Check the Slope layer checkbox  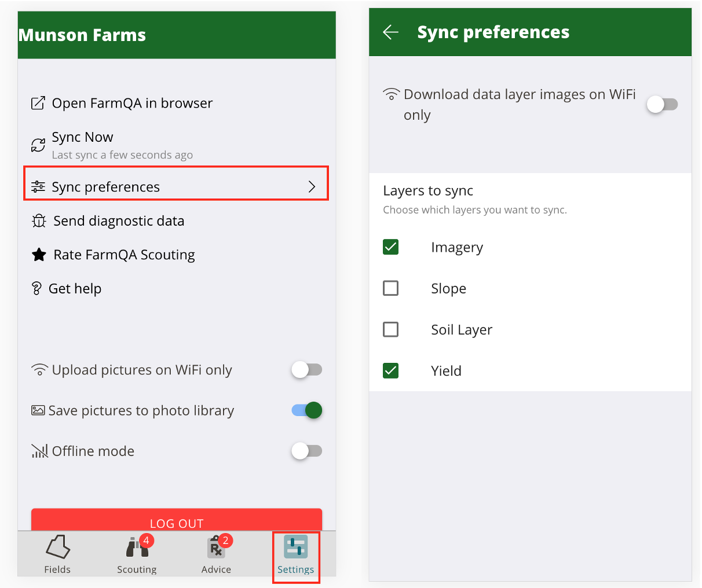391,288
